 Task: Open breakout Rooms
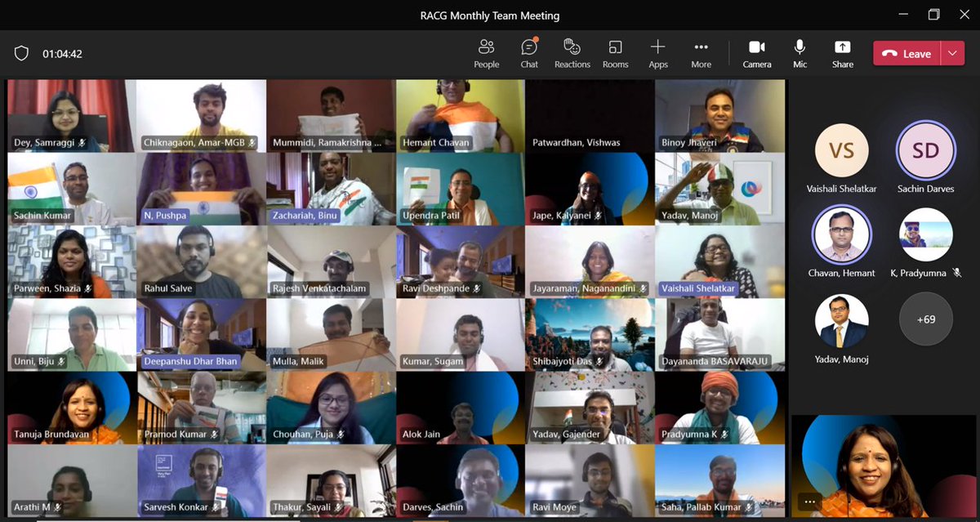tap(615, 53)
